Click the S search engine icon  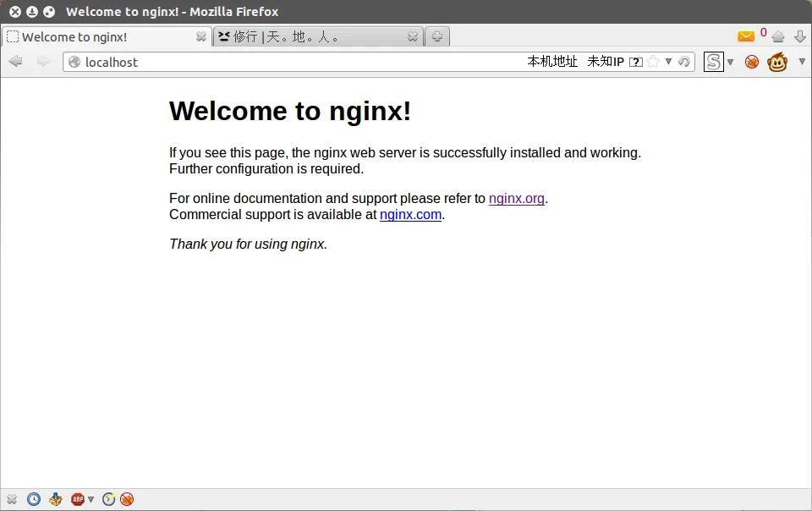[x=714, y=62]
